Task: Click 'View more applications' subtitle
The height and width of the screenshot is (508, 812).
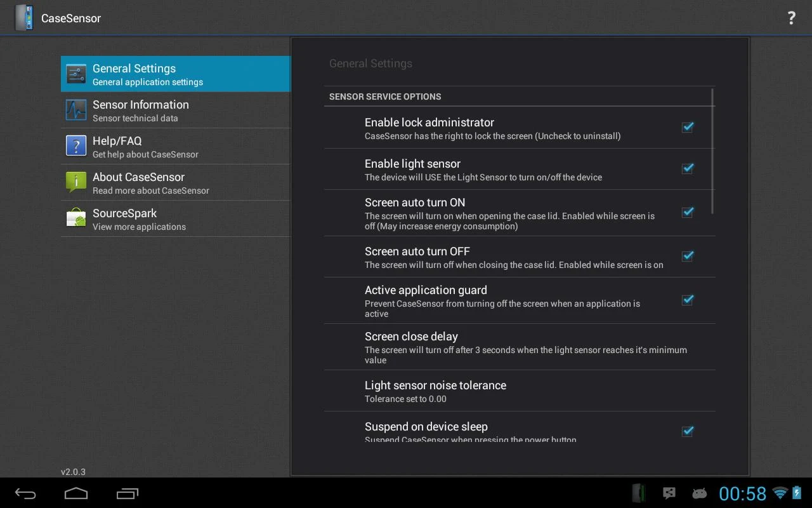Action: [139, 227]
